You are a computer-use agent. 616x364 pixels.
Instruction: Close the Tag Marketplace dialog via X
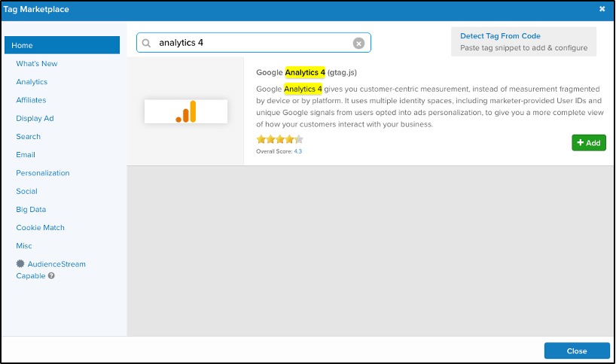[x=602, y=9]
